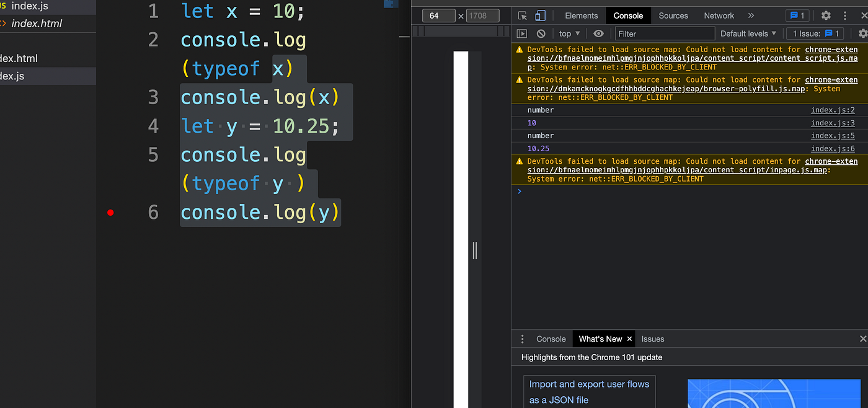This screenshot has height=408, width=868.
Task: Open the Issues tab in the drawer
Action: point(652,339)
